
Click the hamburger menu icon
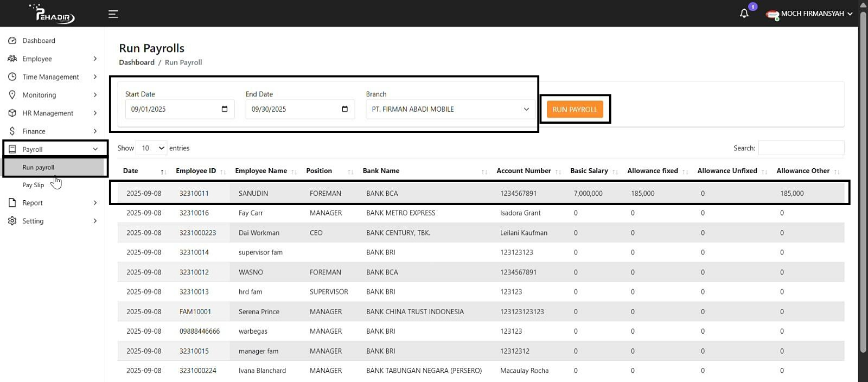coord(113,14)
